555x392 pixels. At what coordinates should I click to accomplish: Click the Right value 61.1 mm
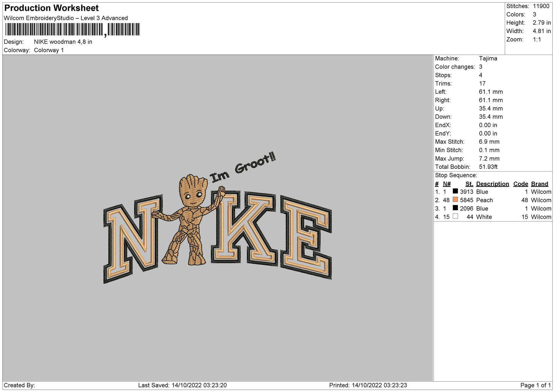pyautogui.click(x=490, y=100)
